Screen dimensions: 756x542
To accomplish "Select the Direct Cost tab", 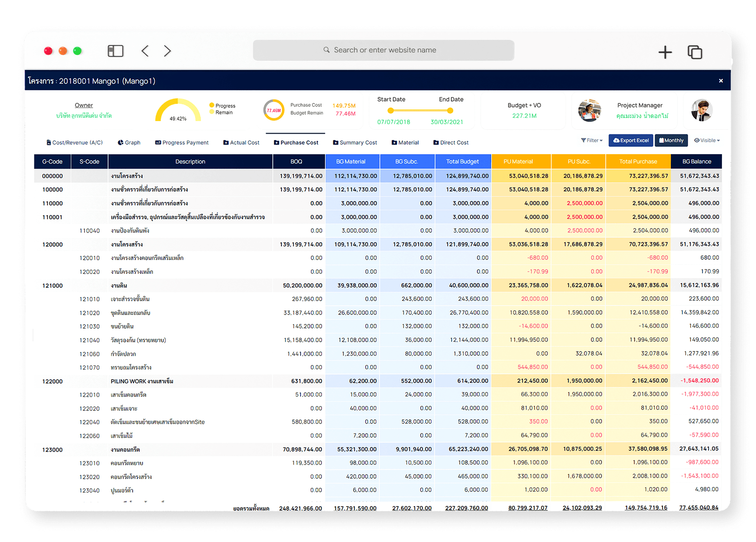I will [x=451, y=142].
